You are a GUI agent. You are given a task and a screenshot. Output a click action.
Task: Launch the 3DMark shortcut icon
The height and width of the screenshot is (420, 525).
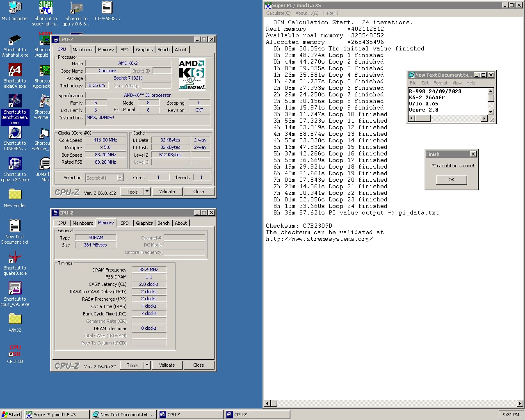tap(44, 170)
